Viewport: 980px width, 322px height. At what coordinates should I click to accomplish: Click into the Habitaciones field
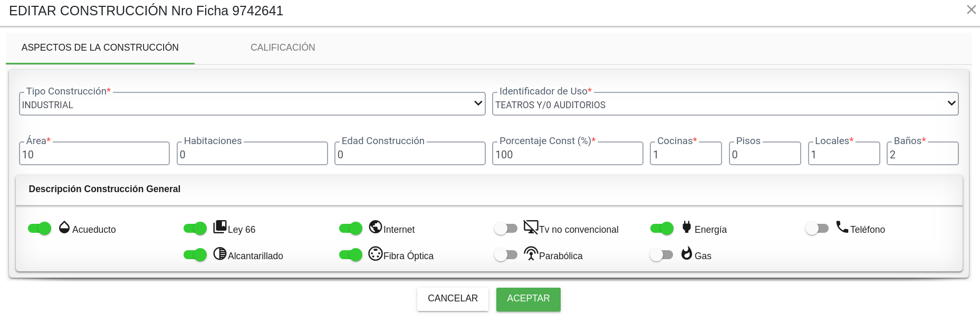[252, 154]
